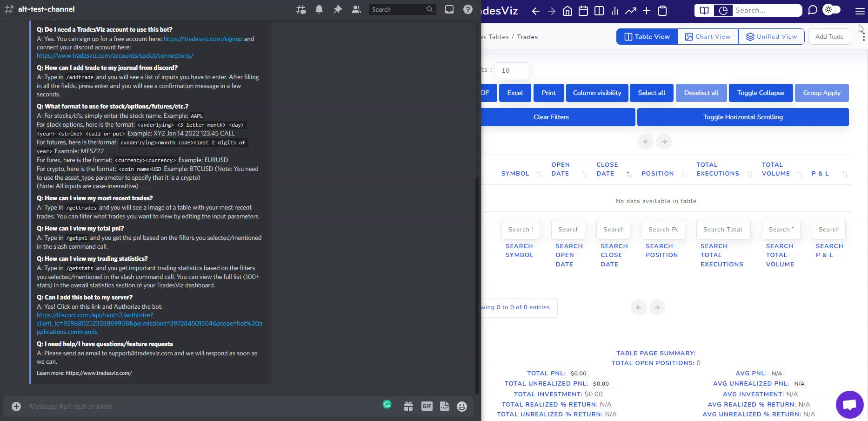868x421 pixels.
Task: Toggle the light/dark theme switch
Action: coord(832,10)
